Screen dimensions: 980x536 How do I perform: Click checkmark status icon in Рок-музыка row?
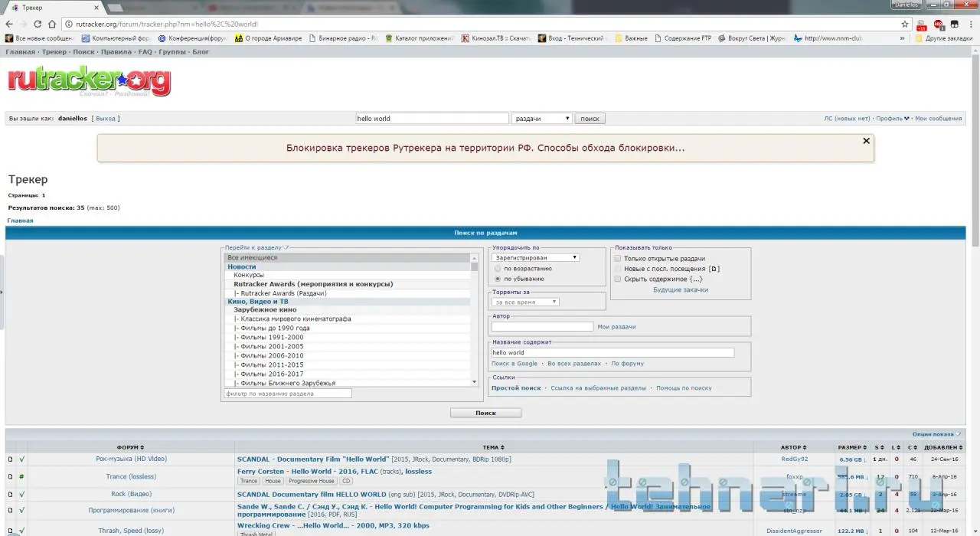click(22, 459)
